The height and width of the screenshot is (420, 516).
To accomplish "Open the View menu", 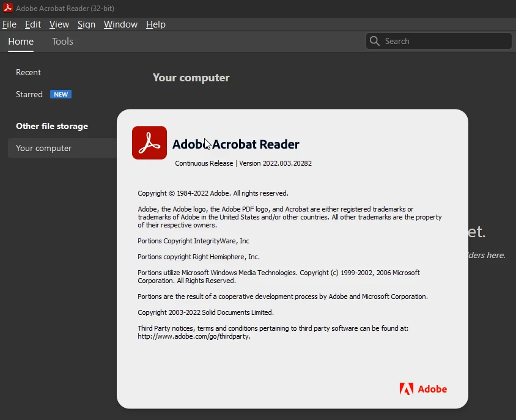I will pyautogui.click(x=59, y=24).
